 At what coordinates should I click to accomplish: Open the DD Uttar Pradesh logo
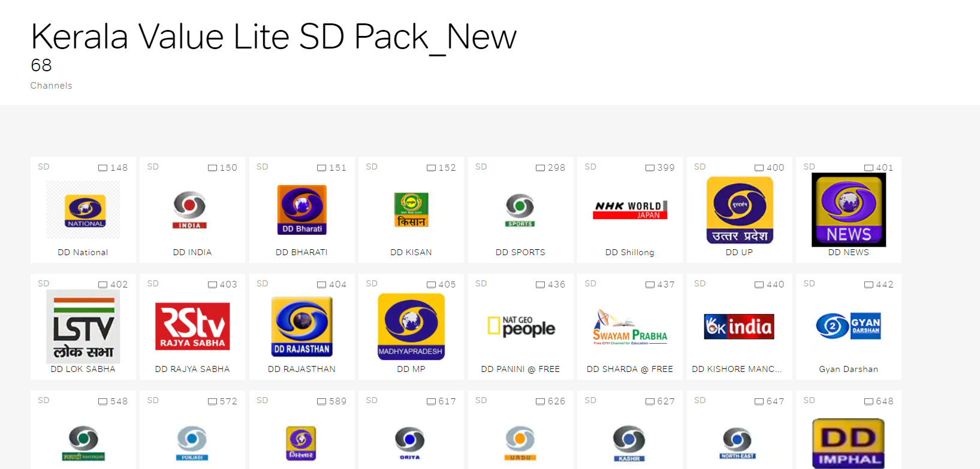pos(740,210)
